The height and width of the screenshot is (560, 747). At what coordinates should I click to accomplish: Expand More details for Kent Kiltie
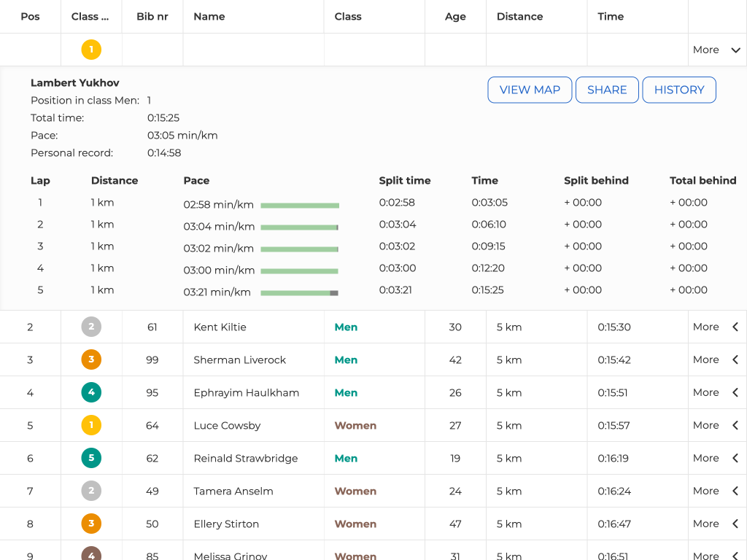[x=716, y=327]
